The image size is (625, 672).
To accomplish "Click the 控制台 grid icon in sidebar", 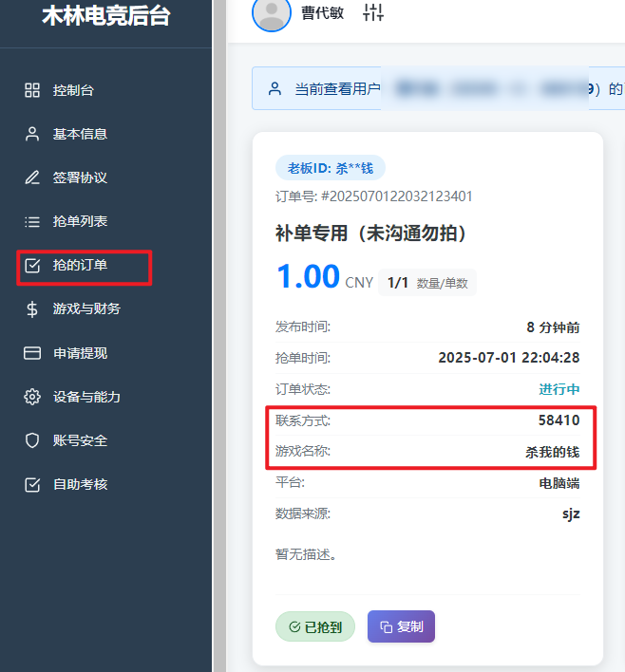I will (x=32, y=90).
